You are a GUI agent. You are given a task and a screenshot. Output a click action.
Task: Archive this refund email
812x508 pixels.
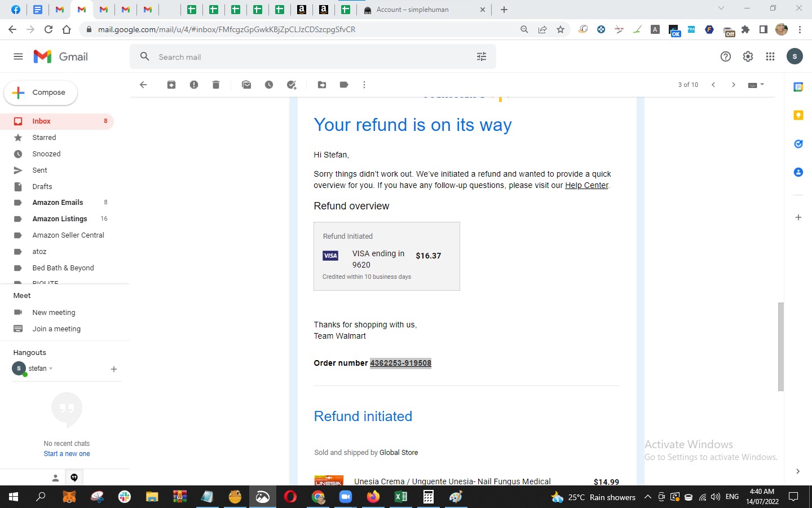[x=171, y=85]
